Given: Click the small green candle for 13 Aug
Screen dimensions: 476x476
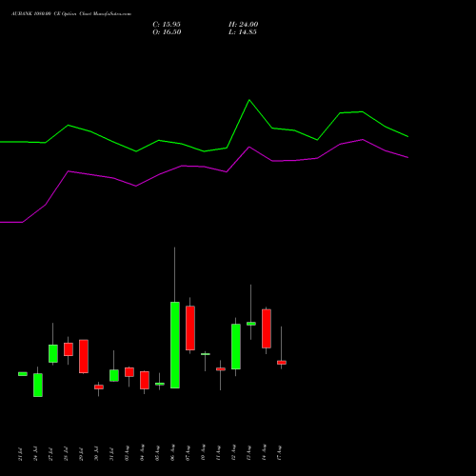Looking at the screenshot, I should [x=251, y=324].
